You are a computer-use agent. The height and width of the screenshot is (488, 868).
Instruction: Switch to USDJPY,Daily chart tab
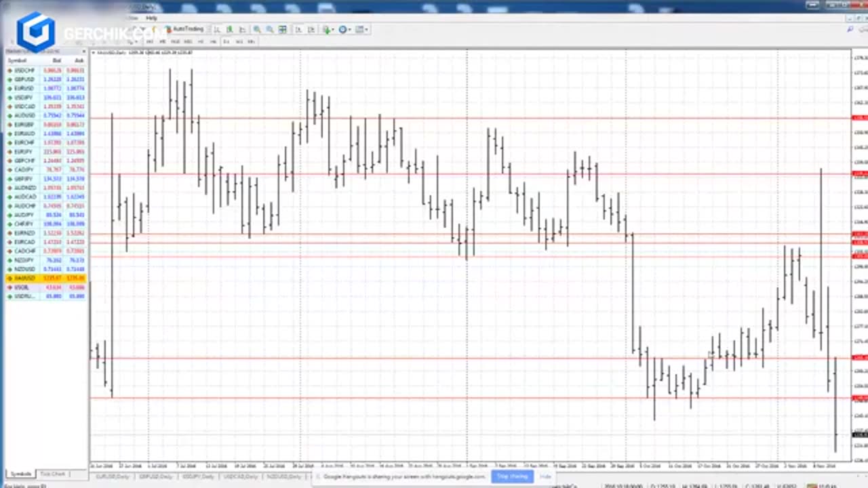pyautogui.click(x=198, y=476)
